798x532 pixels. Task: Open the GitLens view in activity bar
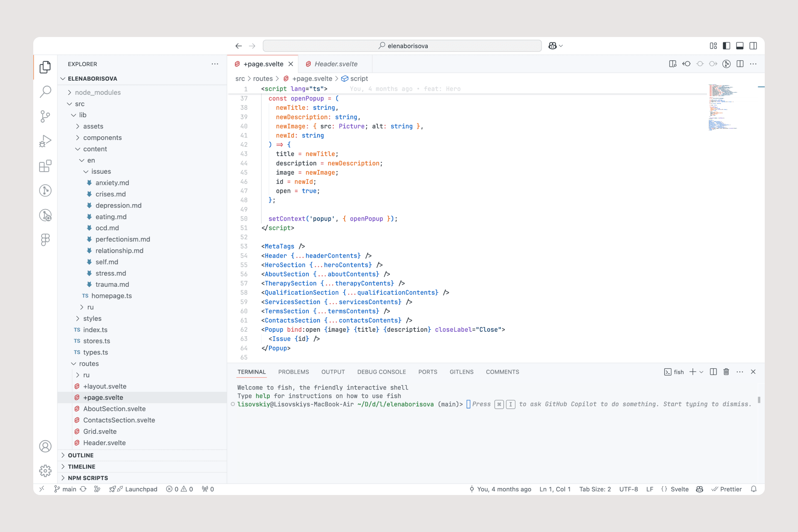point(45,190)
